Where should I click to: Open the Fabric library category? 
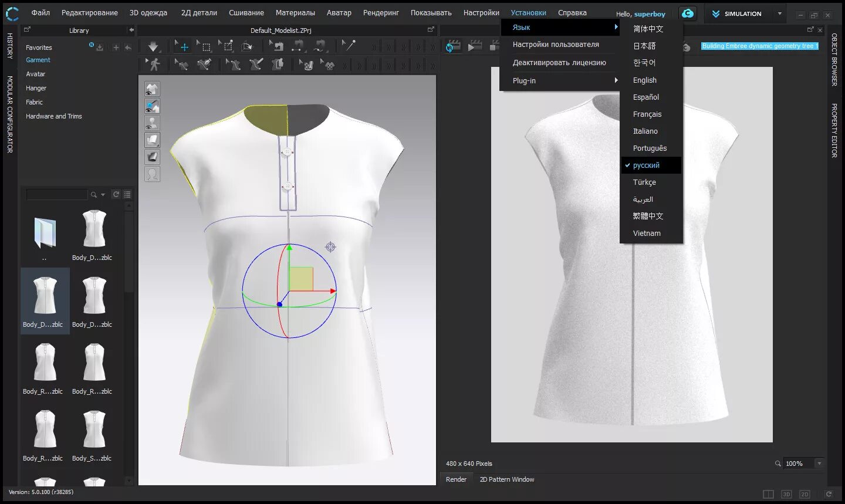[34, 102]
